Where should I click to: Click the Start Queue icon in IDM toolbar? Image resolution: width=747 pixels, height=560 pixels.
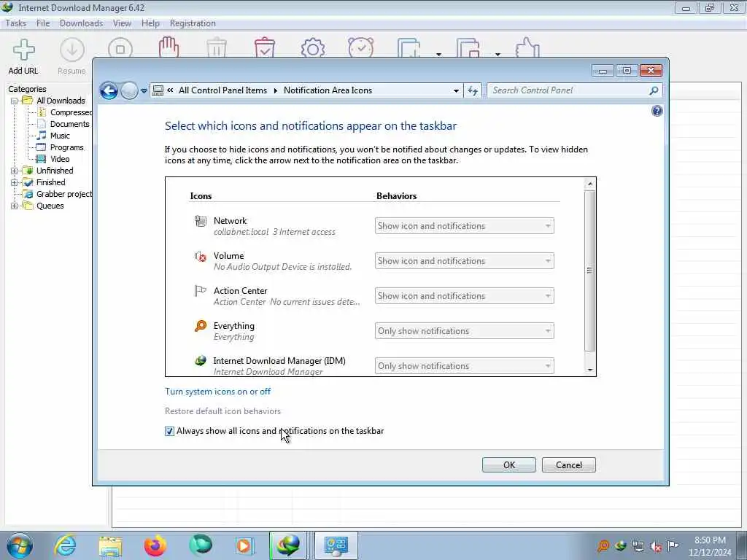point(409,47)
